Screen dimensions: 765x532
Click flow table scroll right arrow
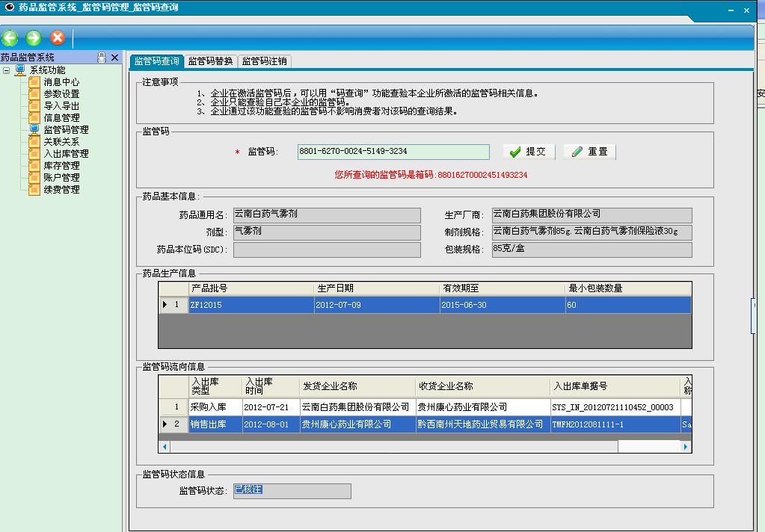pyautogui.click(x=686, y=446)
